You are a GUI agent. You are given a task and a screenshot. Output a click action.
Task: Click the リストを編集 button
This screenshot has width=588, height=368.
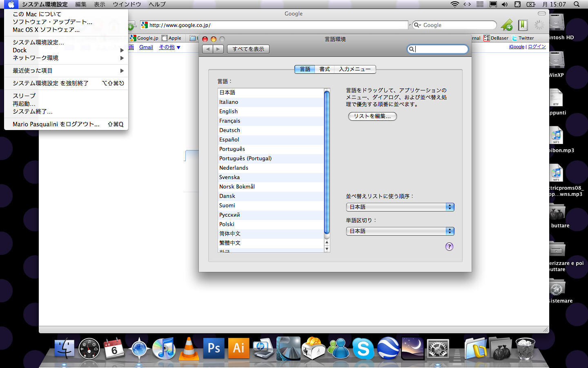point(372,116)
